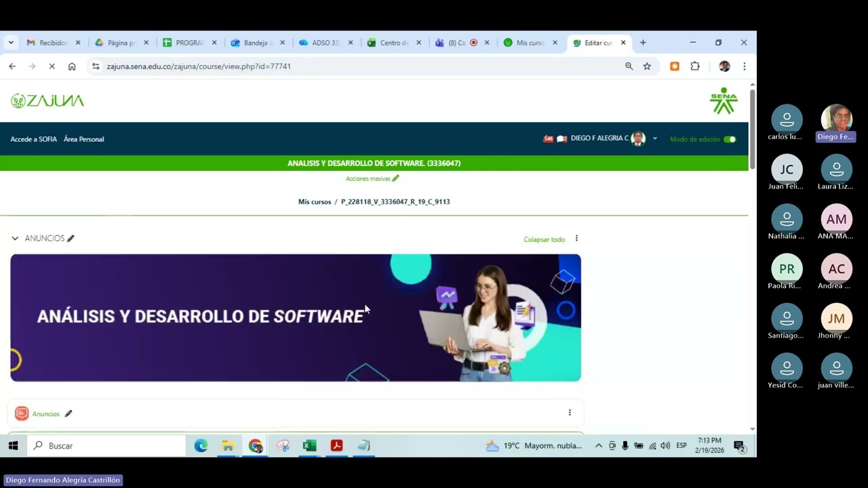Click the Zajuna logo

47,101
